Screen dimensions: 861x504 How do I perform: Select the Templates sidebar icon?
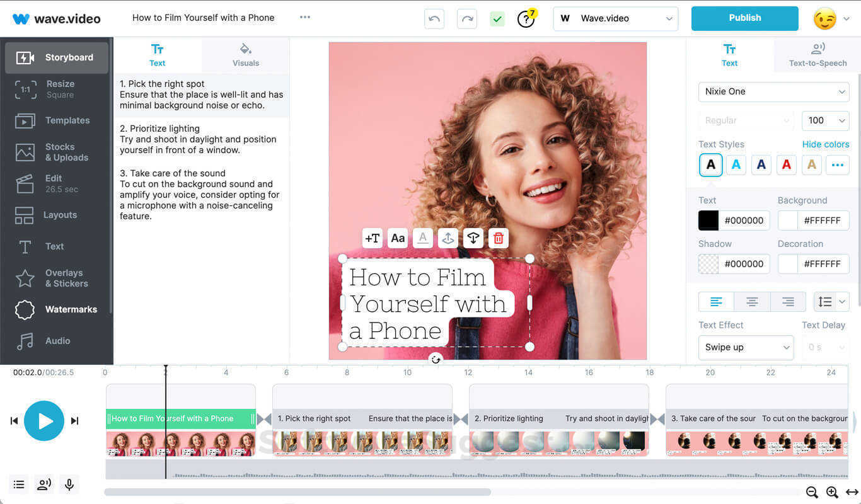point(56,120)
